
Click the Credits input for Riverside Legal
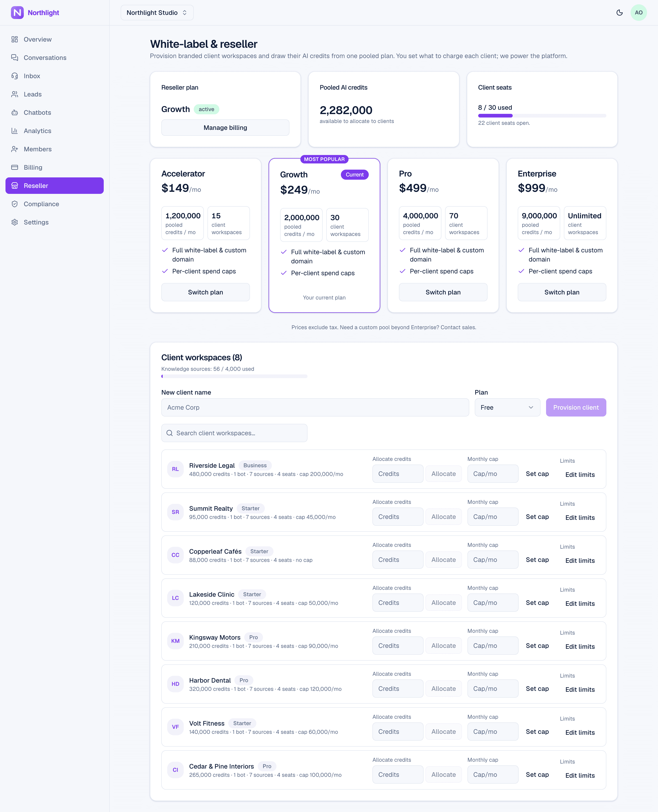click(x=398, y=474)
